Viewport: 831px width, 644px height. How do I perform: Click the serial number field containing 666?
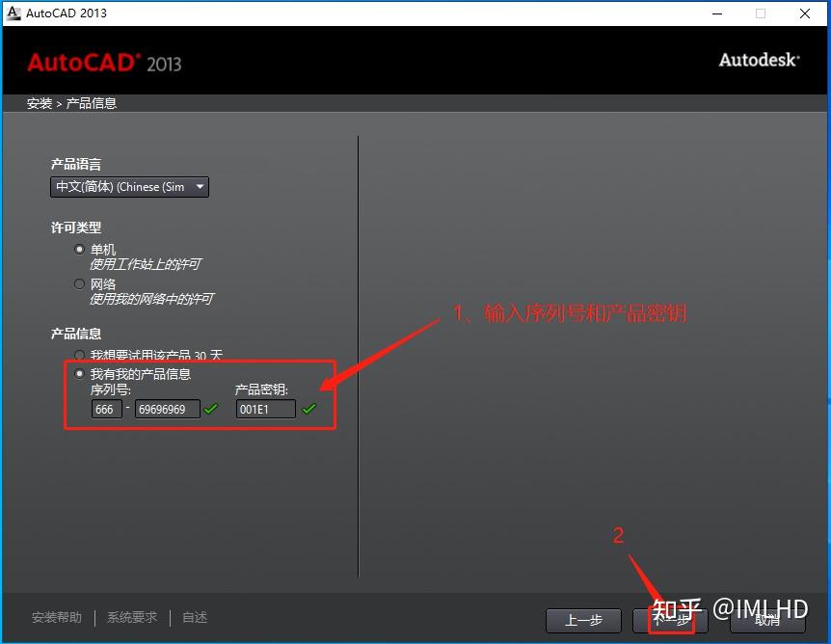point(105,409)
